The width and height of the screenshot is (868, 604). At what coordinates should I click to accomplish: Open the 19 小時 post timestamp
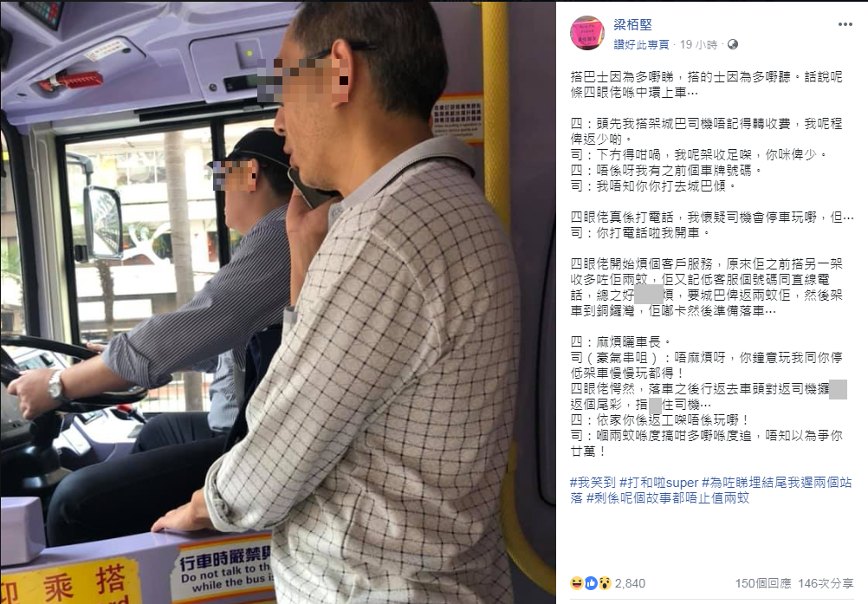(698, 45)
